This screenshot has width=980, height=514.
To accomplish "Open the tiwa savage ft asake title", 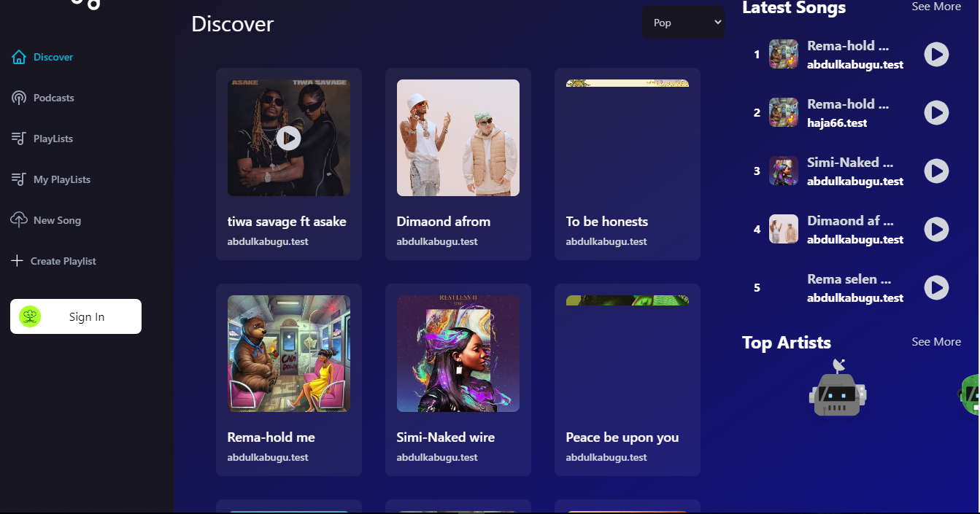I will pos(287,222).
